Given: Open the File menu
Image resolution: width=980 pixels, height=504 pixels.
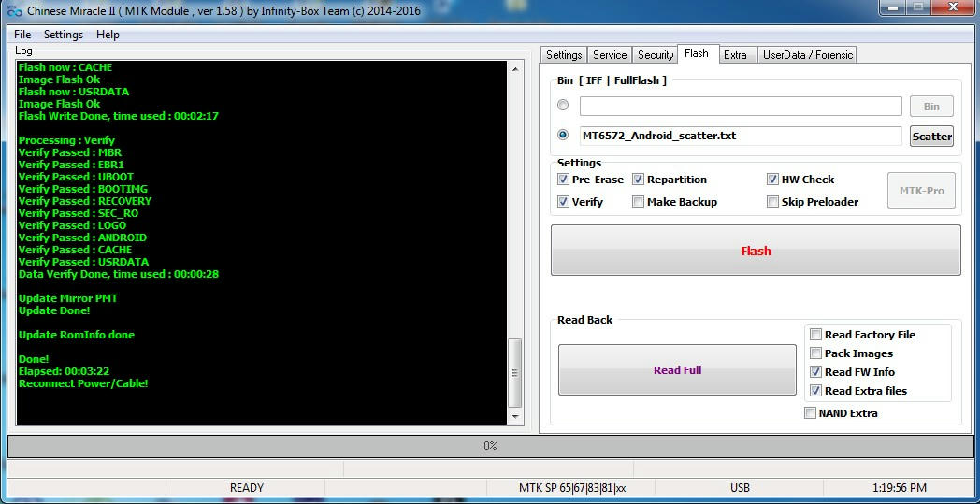Looking at the screenshot, I should click(22, 35).
